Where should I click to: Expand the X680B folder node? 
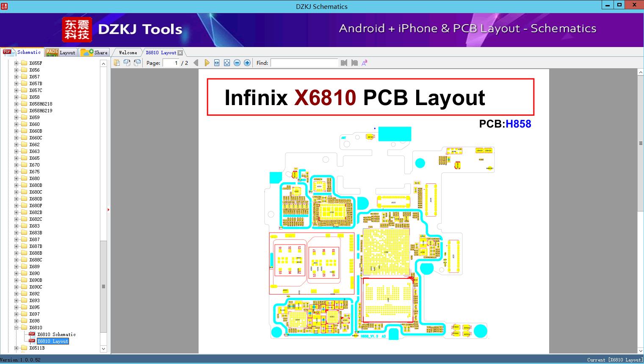click(17, 185)
